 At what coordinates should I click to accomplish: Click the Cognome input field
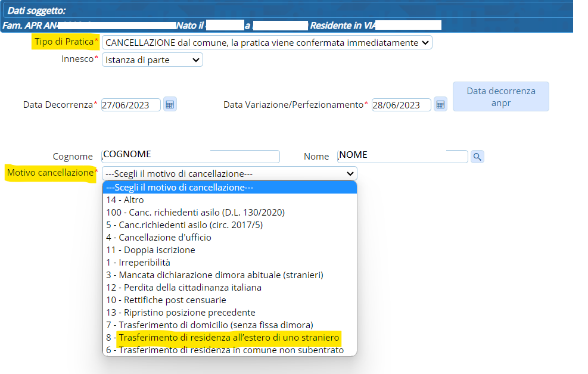(191, 156)
